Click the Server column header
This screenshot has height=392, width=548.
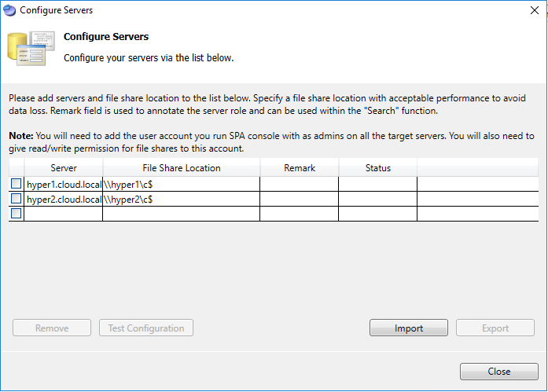64,168
